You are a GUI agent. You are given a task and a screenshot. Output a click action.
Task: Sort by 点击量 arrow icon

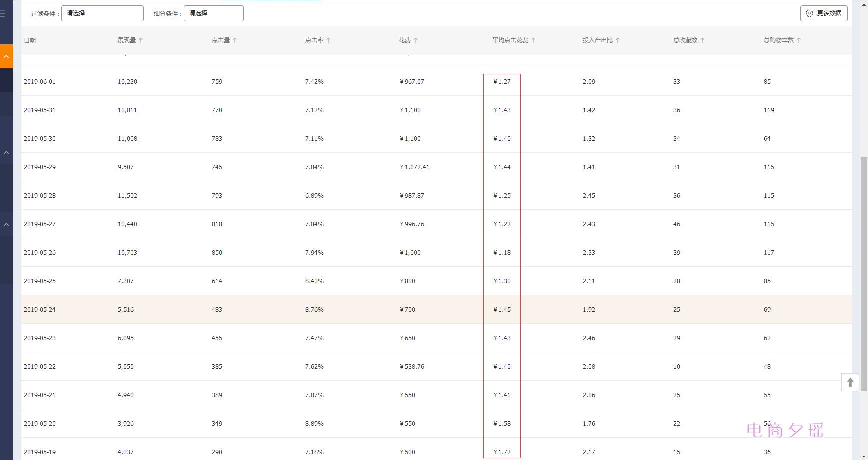235,40
